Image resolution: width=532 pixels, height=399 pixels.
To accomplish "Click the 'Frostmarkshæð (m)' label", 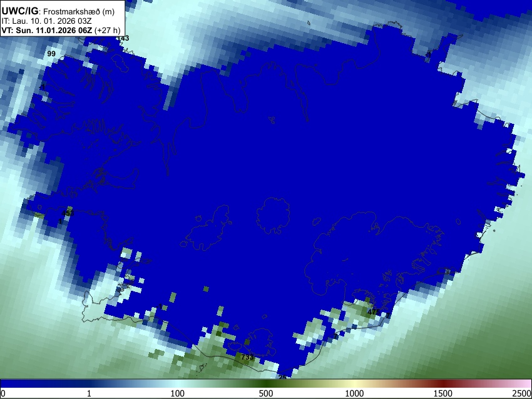I will [x=79, y=11].
